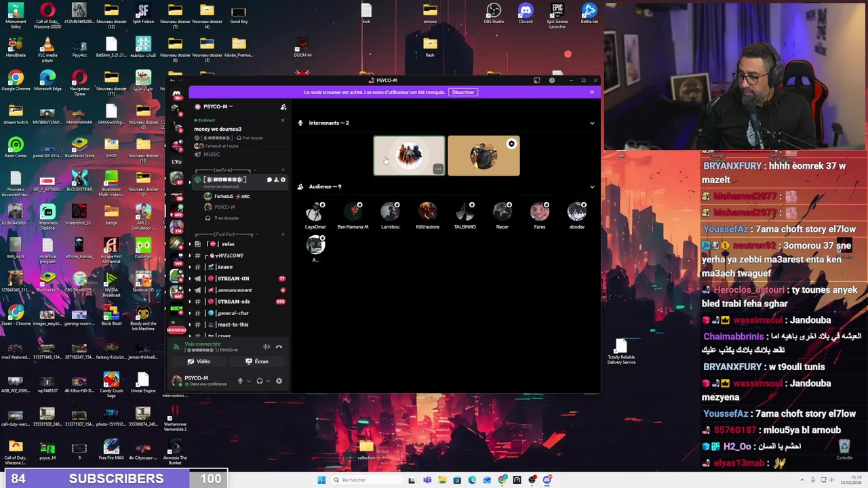Viewport: 868px width, 488px height.
Task: Add a channel to the salon category
Action: tap(283, 170)
